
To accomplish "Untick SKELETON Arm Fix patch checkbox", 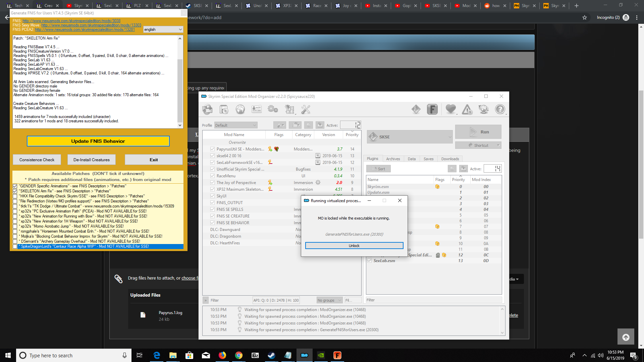I will 15,191.
